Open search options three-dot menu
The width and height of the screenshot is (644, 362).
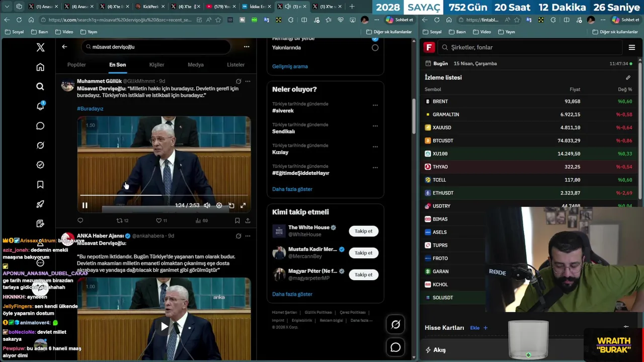pyautogui.click(x=247, y=47)
